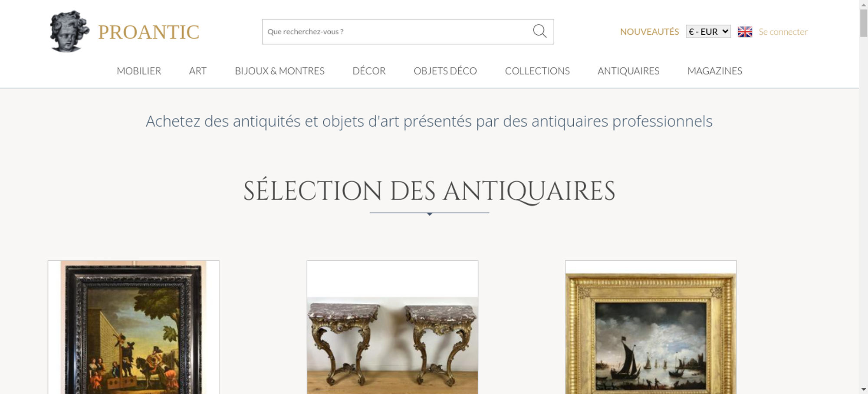The height and width of the screenshot is (394, 868).
Task: Go to the Antiquaires section
Action: click(628, 71)
